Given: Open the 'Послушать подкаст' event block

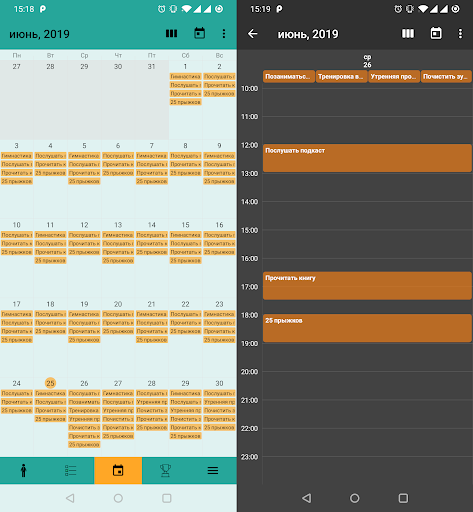Looking at the screenshot, I should pyautogui.click(x=367, y=158).
